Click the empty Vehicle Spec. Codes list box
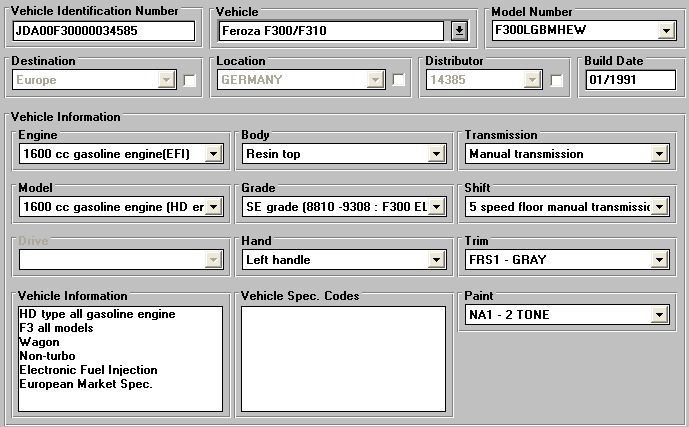Screen dimensions: 689x427 click(344, 359)
